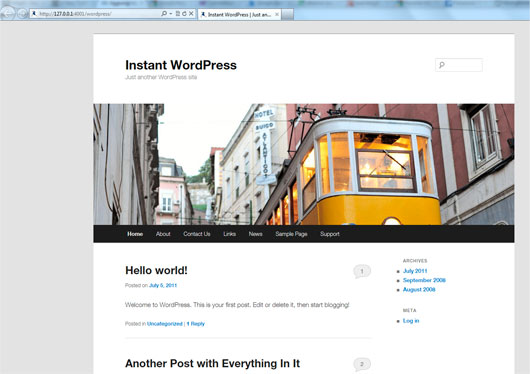
Task: Open the Uncategorized category link
Action: pyautogui.click(x=165, y=324)
